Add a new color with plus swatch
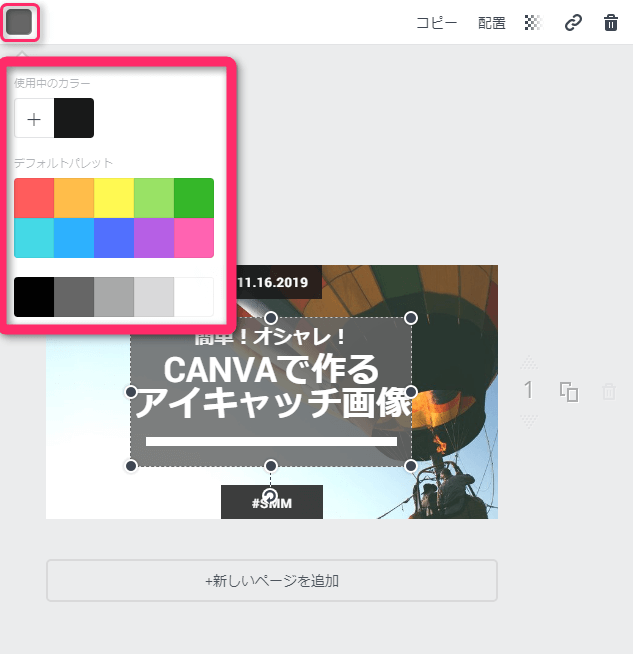This screenshot has width=633, height=654. tap(34, 118)
